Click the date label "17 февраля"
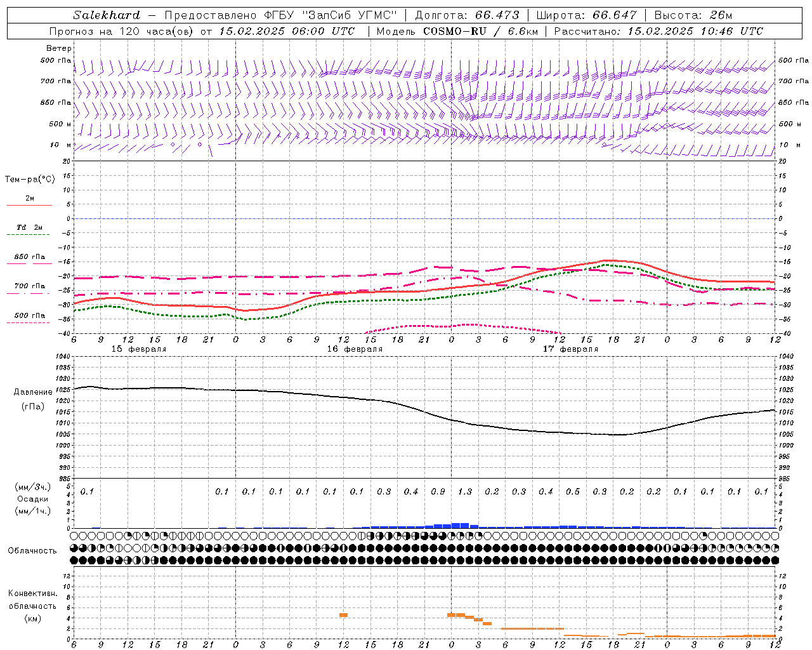 [570, 349]
